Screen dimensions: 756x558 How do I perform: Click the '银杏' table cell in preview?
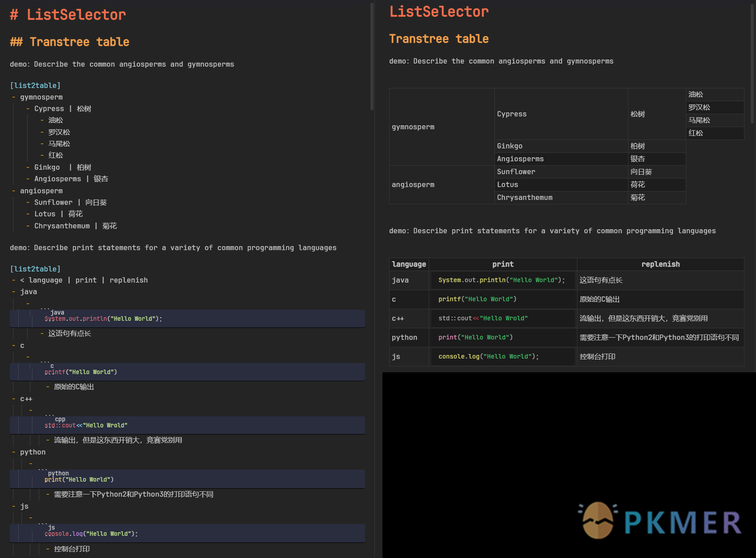tap(657, 159)
